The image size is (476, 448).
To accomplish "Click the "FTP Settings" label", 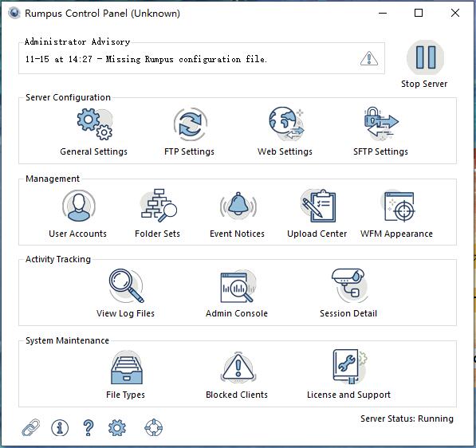I will point(189,151).
